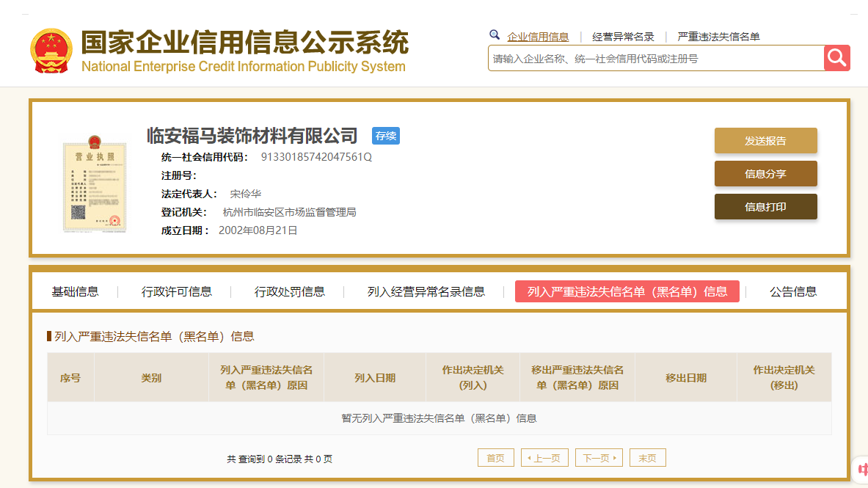868x488 pixels.
Task: Click the red magnifier search button
Action: point(836,58)
